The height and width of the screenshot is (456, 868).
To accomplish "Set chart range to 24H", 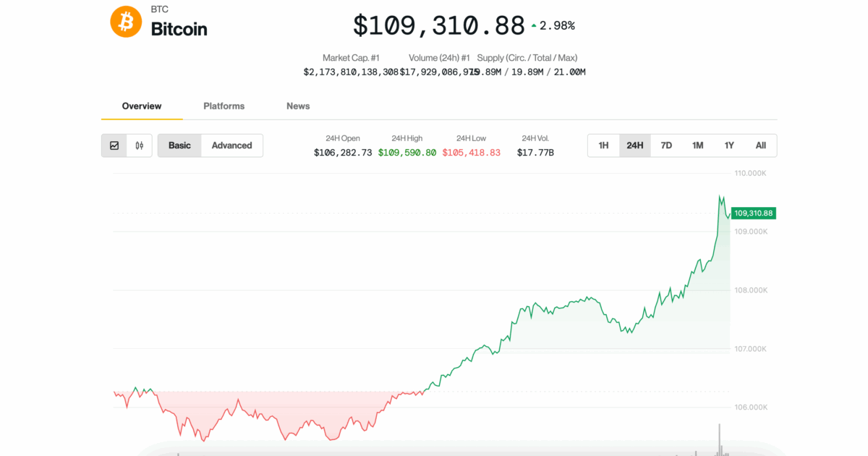I will click(635, 145).
